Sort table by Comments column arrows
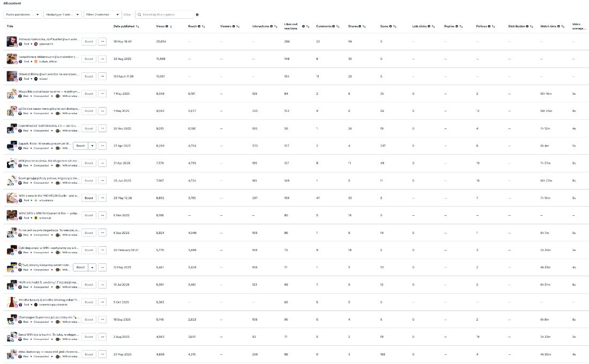Viewport: 589px width, 364px height. pyautogui.click(x=338, y=26)
